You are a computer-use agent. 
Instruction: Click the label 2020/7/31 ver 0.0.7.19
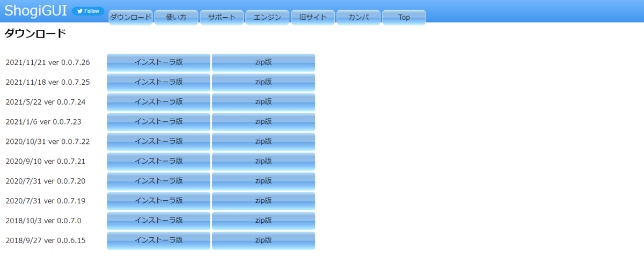coord(46,201)
